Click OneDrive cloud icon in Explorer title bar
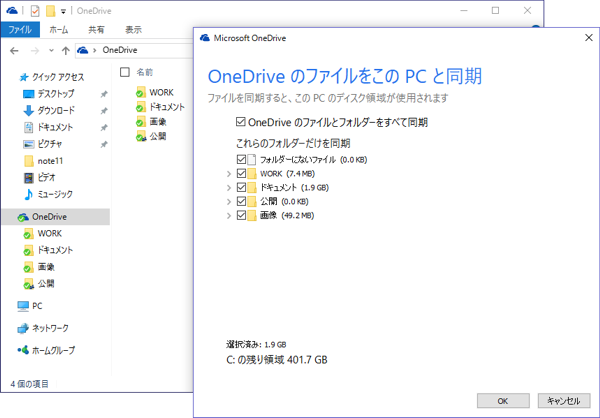Viewport: 600px width, 418px height. tap(12, 11)
